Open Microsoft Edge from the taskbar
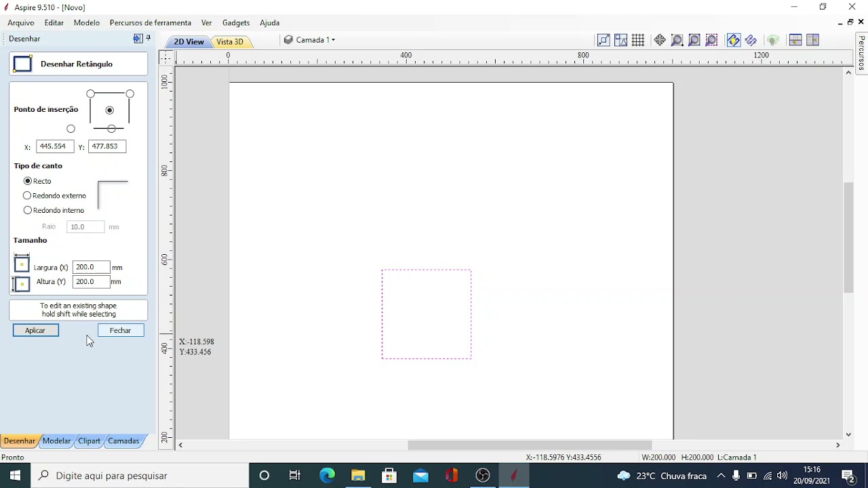Screen dimensions: 868x488 [x=327, y=475]
